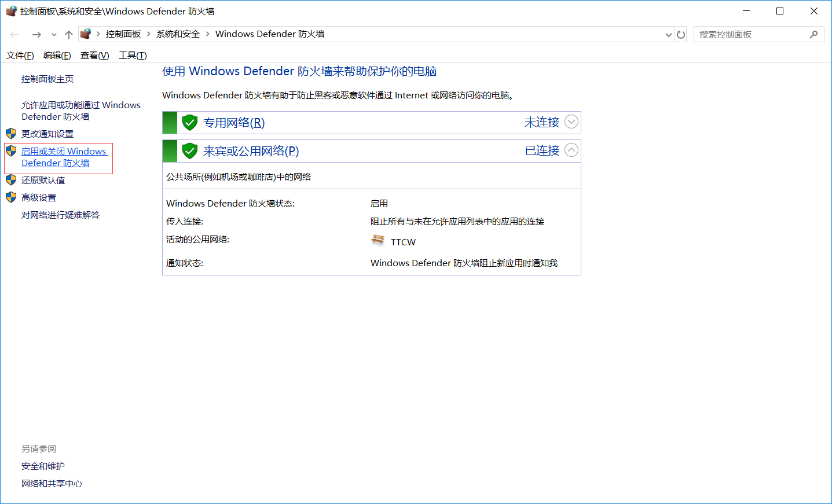Click the 专用网络(R) heading
The width and height of the screenshot is (832, 504).
234,123
